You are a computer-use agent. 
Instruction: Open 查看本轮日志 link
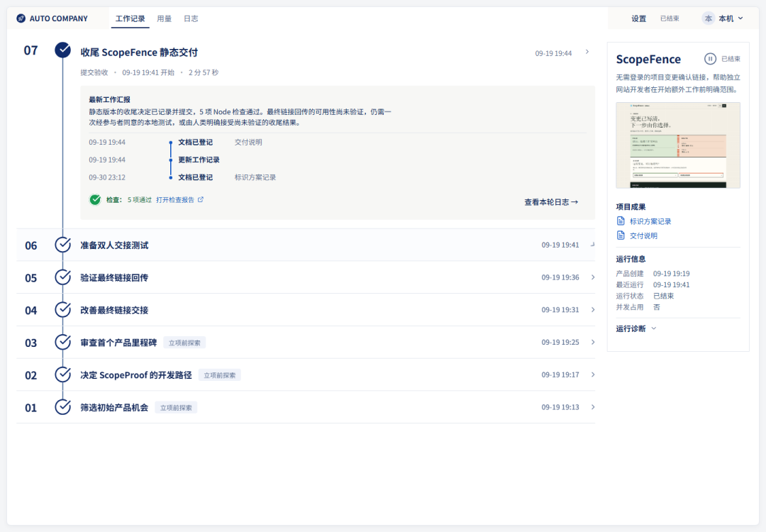pyautogui.click(x=551, y=201)
